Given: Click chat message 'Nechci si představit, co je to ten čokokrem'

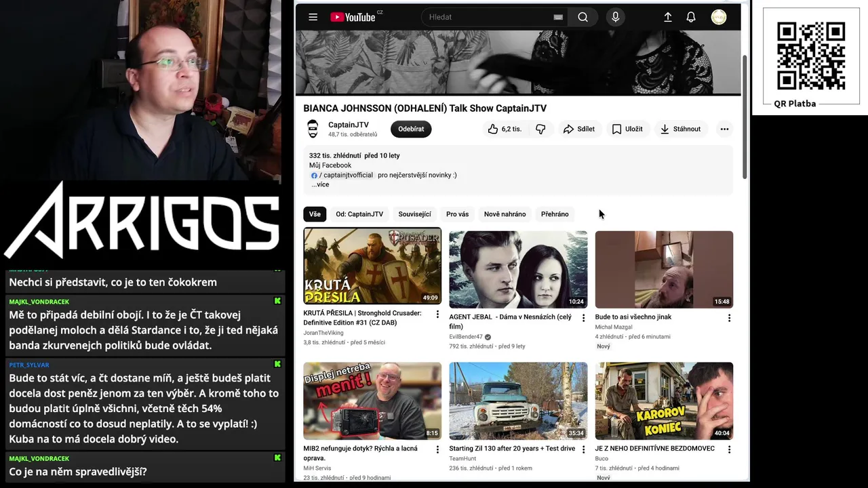Looking at the screenshot, I should point(113,282).
